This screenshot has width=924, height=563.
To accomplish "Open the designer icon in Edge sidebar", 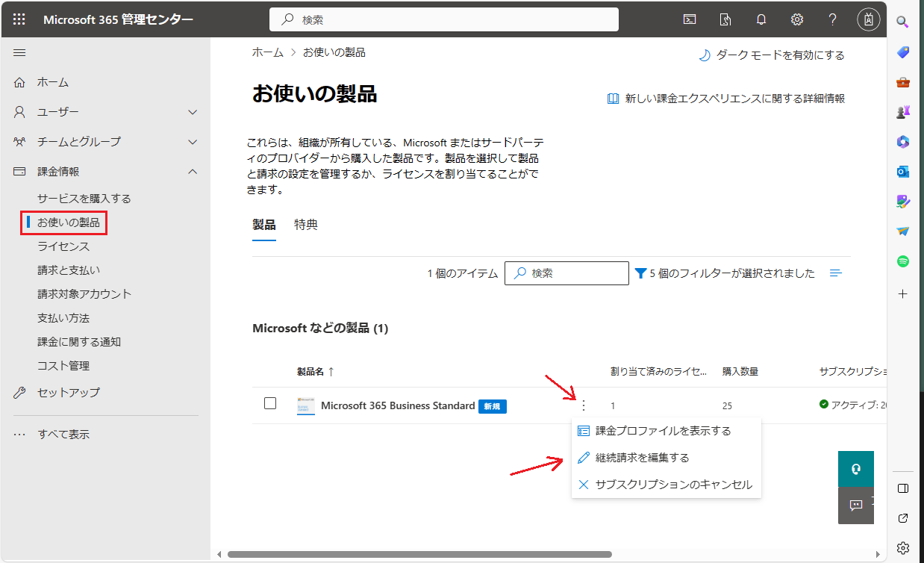I will 903,202.
